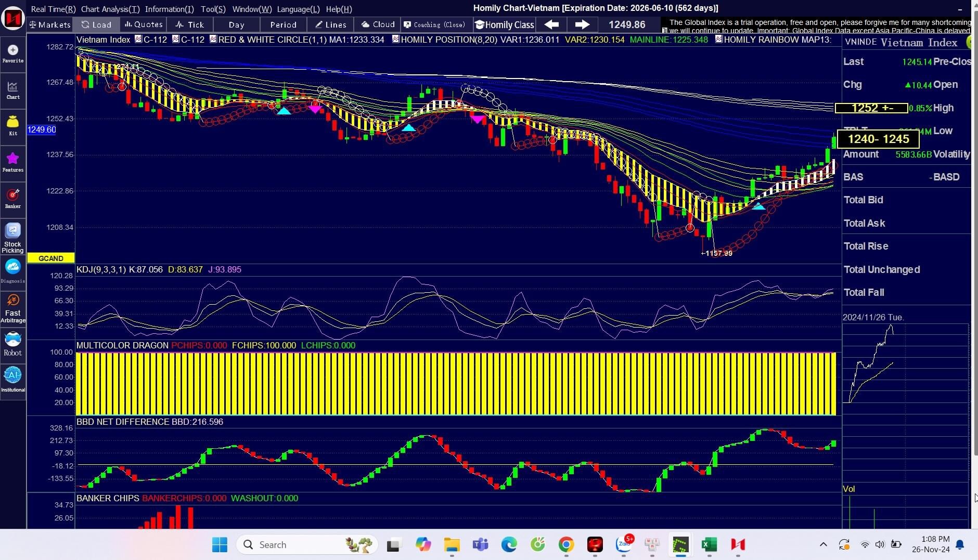Open the Quotes toolbar button

pyautogui.click(x=143, y=24)
